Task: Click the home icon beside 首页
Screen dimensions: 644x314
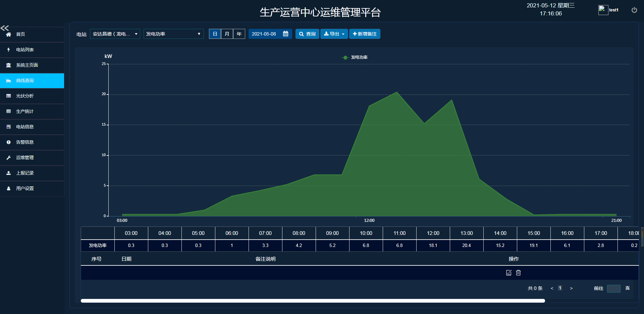Action: [x=9, y=34]
